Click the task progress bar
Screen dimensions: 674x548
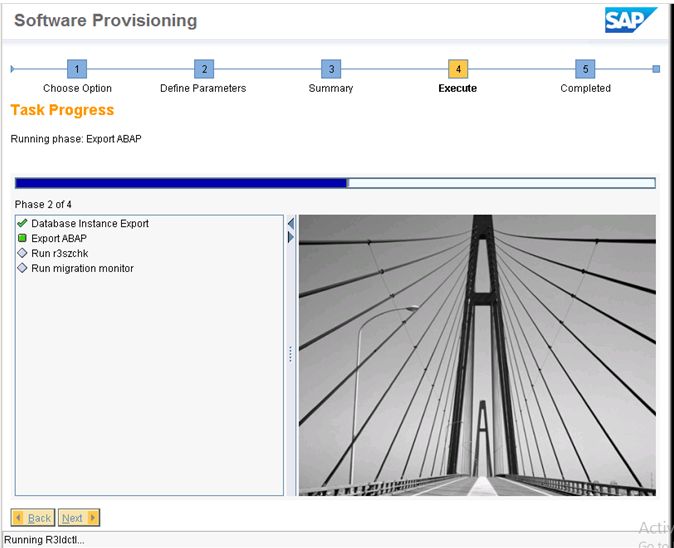(x=335, y=183)
